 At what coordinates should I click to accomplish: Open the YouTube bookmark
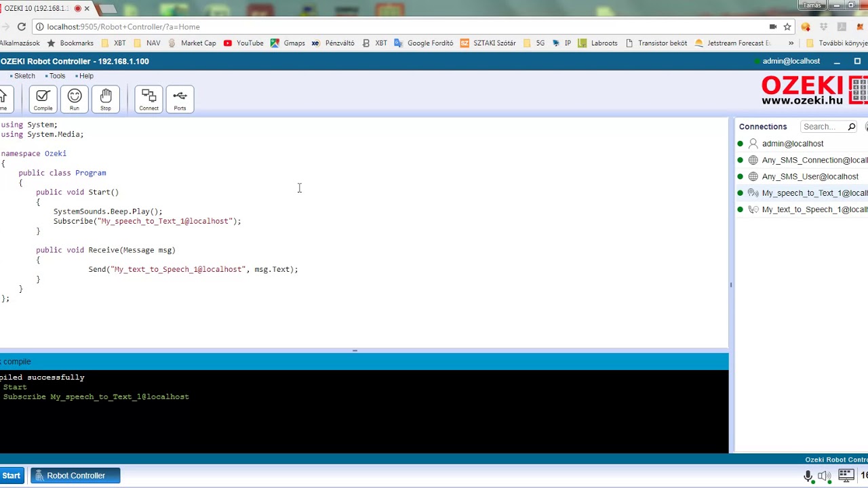pyautogui.click(x=243, y=43)
